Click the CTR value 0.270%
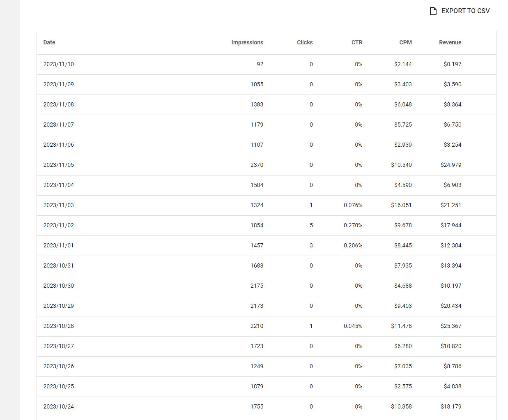Screen dimensions: 508x420 [353, 225]
